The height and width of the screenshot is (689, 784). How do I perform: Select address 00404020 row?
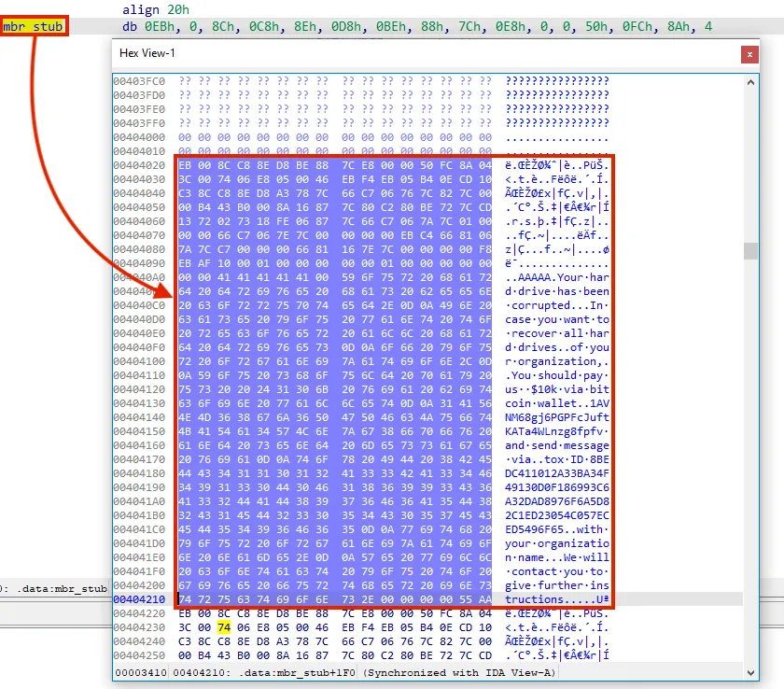click(x=139, y=165)
